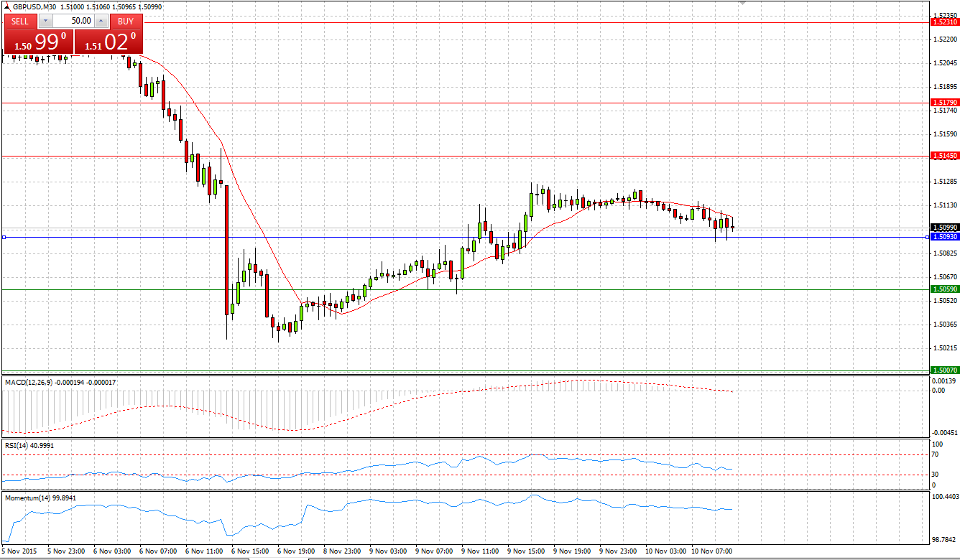The image size is (960, 560).
Task: Grab the blue horizontal line's left handle
Action: (4, 237)
